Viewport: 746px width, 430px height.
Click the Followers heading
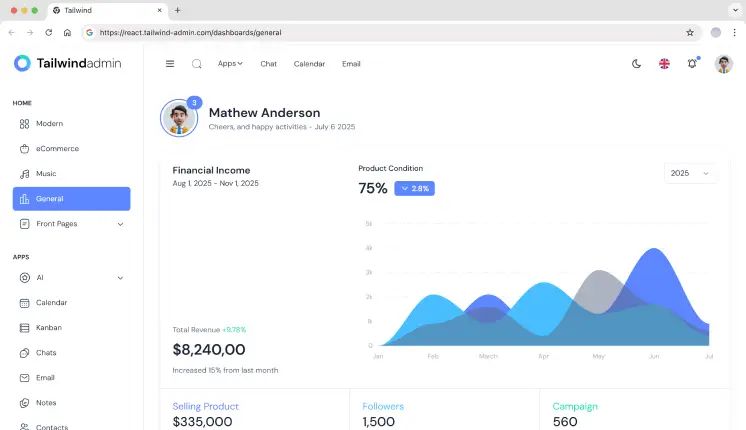(x=383, y=406)
